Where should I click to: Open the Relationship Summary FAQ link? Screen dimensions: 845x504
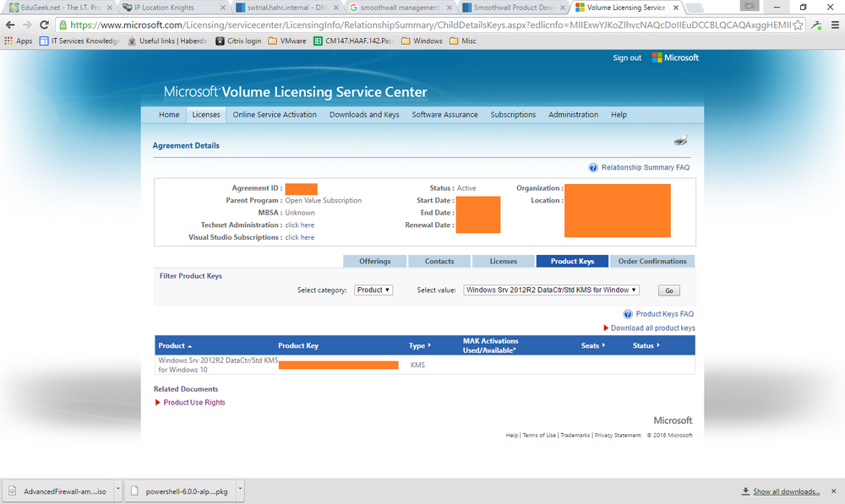click(x=646, y=167)
